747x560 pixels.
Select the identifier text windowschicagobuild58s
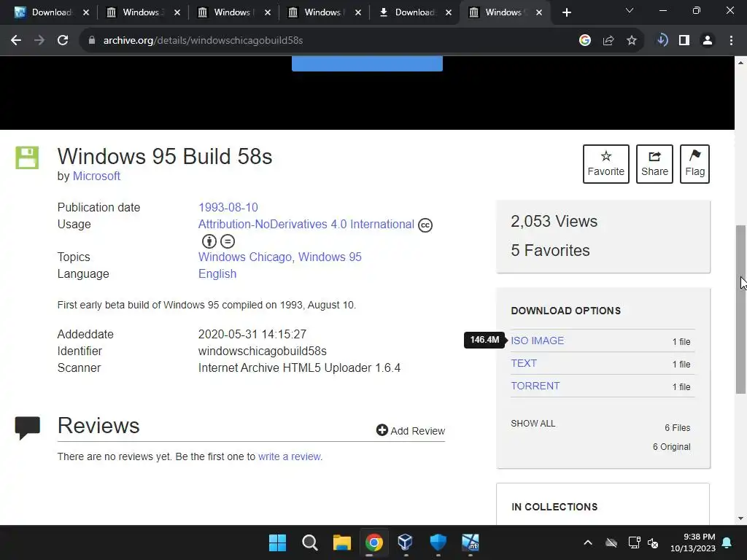click(263, 351)
